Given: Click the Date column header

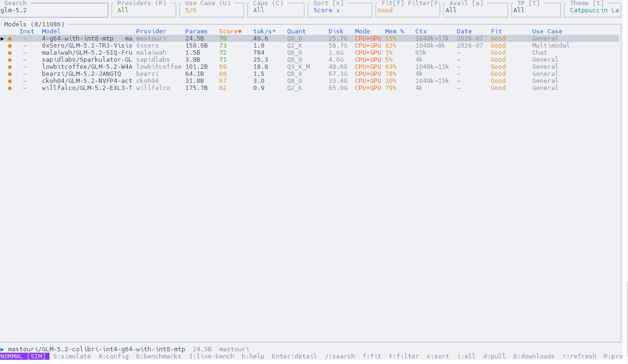Looking at the screenshot, I should click(x=464, y=32).
